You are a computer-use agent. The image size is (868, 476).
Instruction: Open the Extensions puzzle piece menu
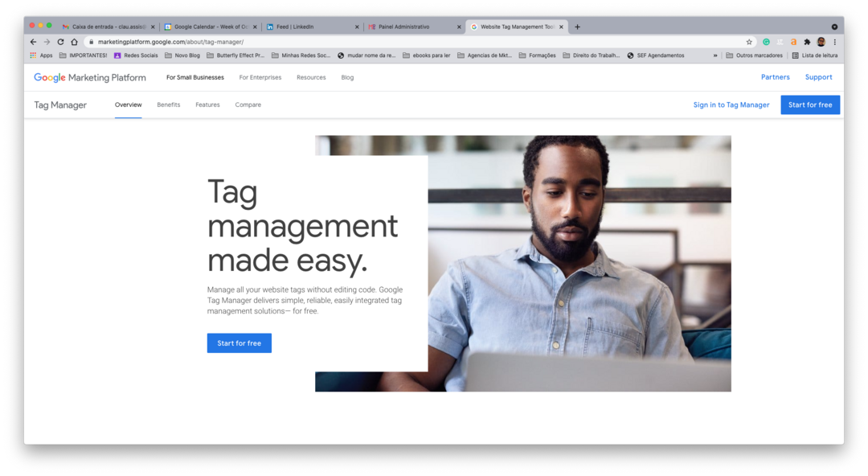coord(807,42)
